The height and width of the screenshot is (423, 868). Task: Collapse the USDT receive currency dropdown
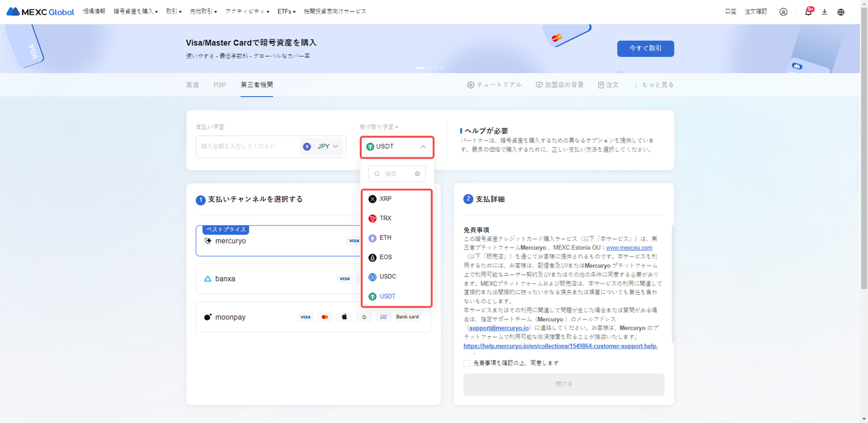pos(397,146)
